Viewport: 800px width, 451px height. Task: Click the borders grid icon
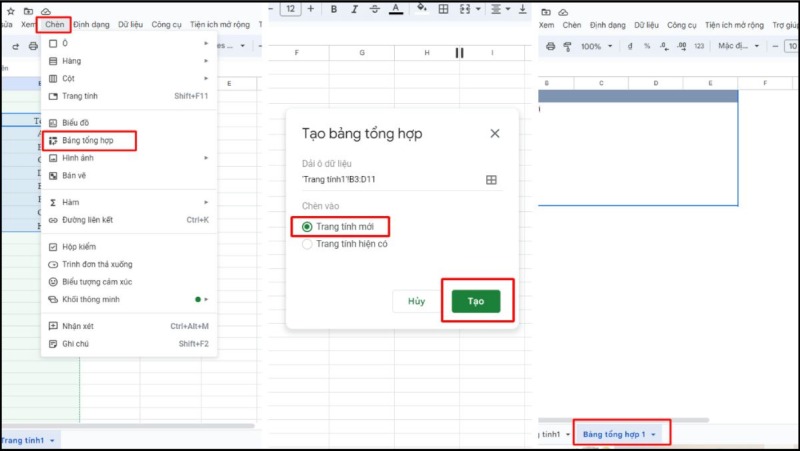coord(443,9)
